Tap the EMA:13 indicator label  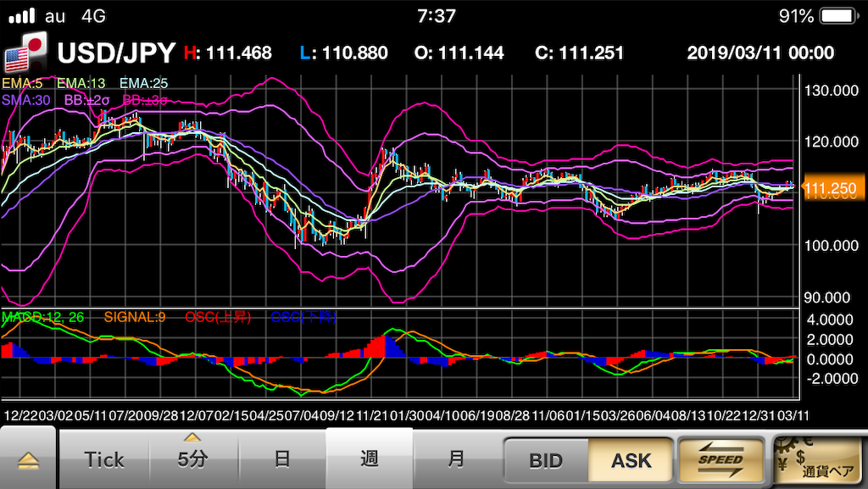click(81, 84)
